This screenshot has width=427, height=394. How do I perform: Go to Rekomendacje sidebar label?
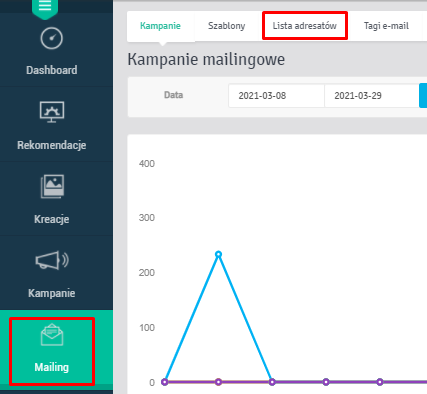click(52, 145)
